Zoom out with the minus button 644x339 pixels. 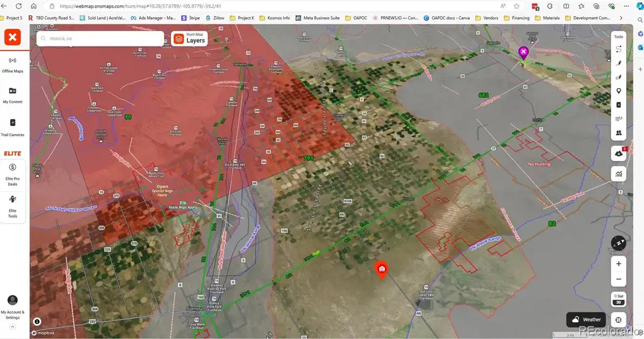(619, 279)
